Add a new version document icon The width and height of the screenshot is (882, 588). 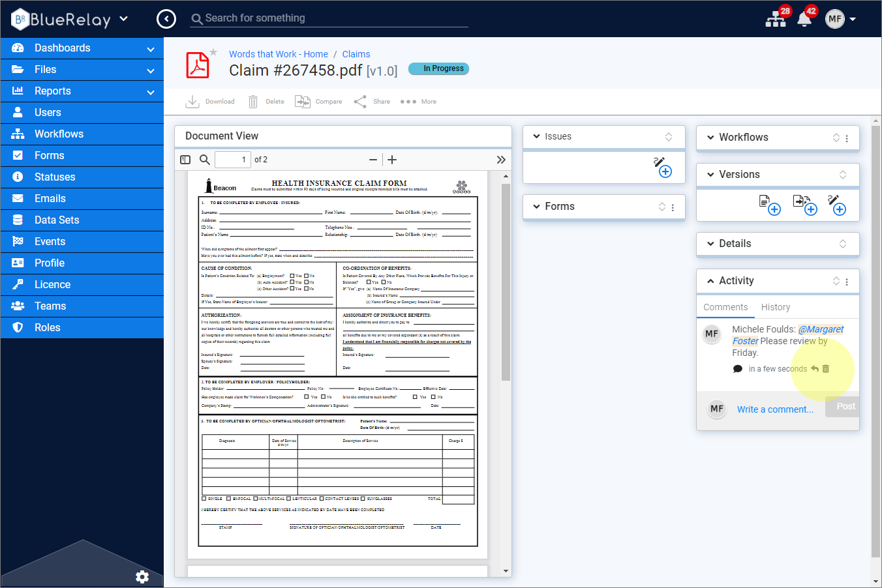(x=770, y=205)
